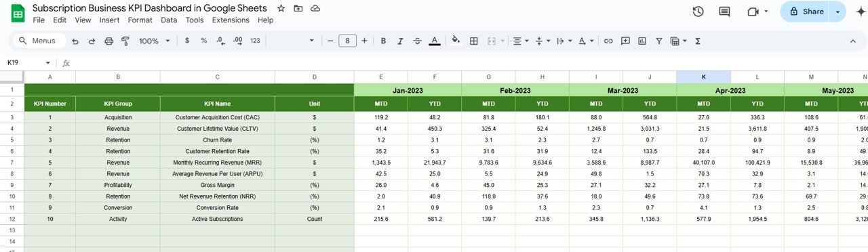Open the Edit menu

pos(60,20)
